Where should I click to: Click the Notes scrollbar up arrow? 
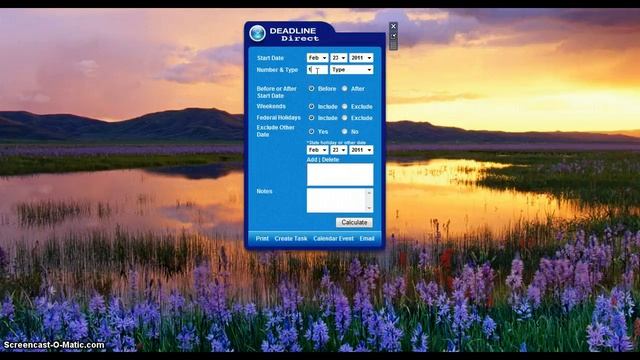click(369, 193)
